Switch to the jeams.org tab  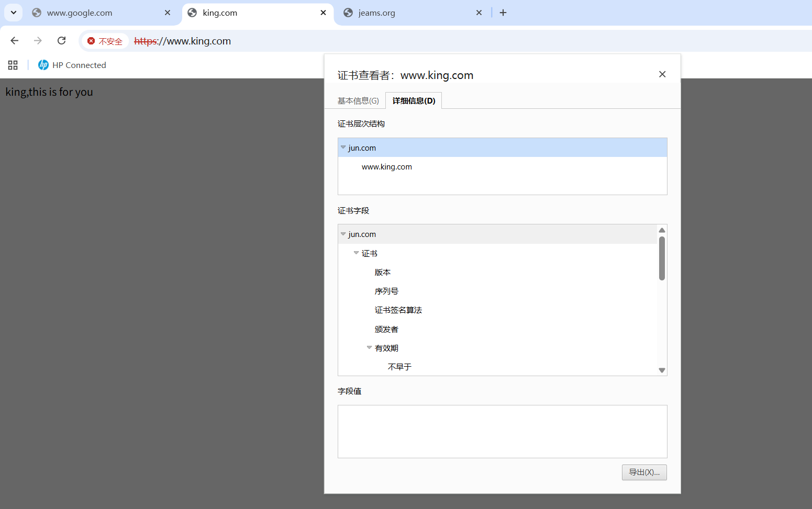[414, 13]
